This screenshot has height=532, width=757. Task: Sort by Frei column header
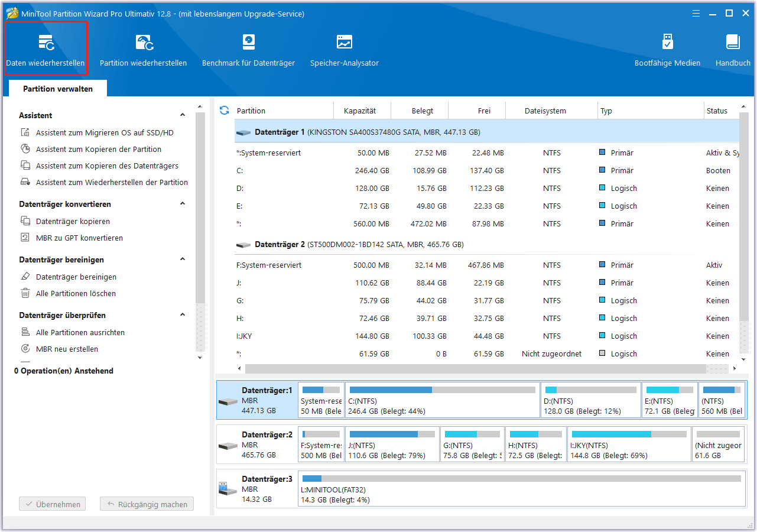(x=477, y=111)
